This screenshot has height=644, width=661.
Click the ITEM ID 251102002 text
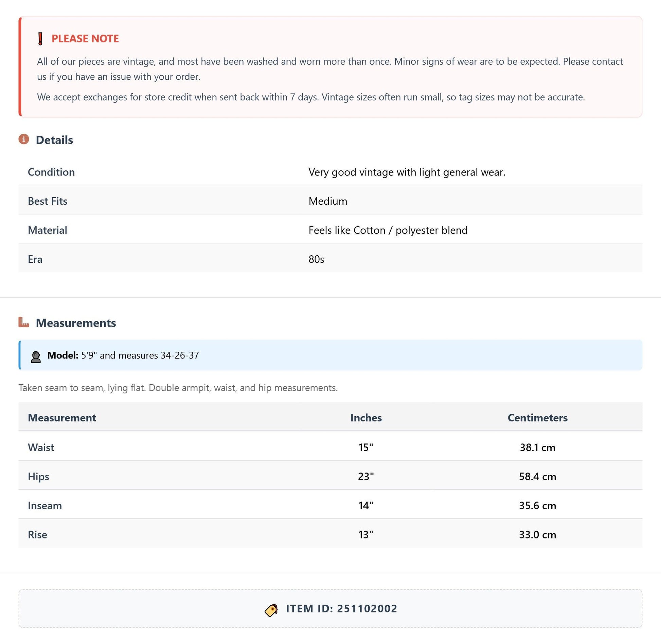[341, 609]
